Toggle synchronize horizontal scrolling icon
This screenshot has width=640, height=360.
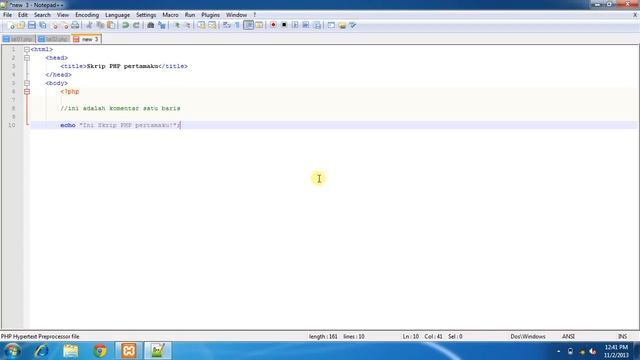pyautogui.click(x=212, y=25)
